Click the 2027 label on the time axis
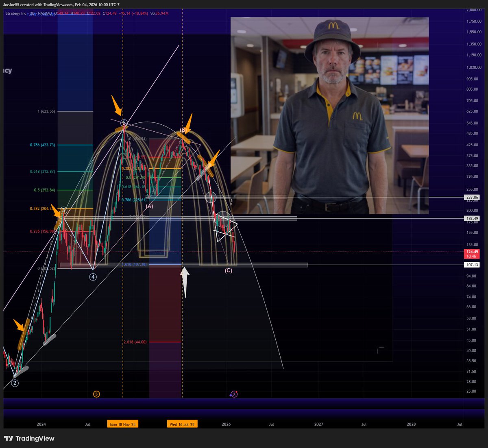Image resolution: width=488 pixels, height=448 pixels. [319, 424]
